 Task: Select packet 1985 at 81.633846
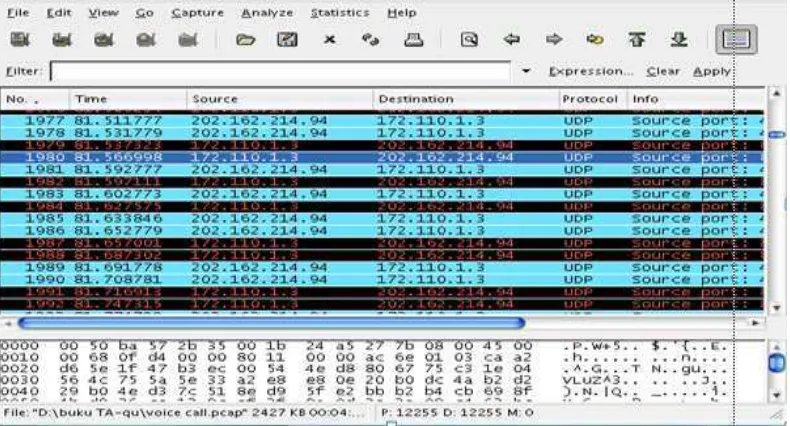(x=382, y=219)
